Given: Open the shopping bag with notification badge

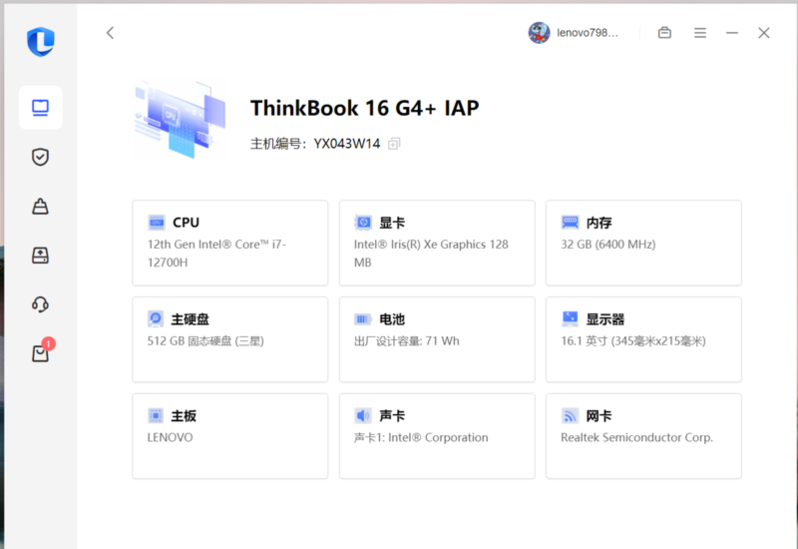Looking at the screenshot, I should pos(40,353).
